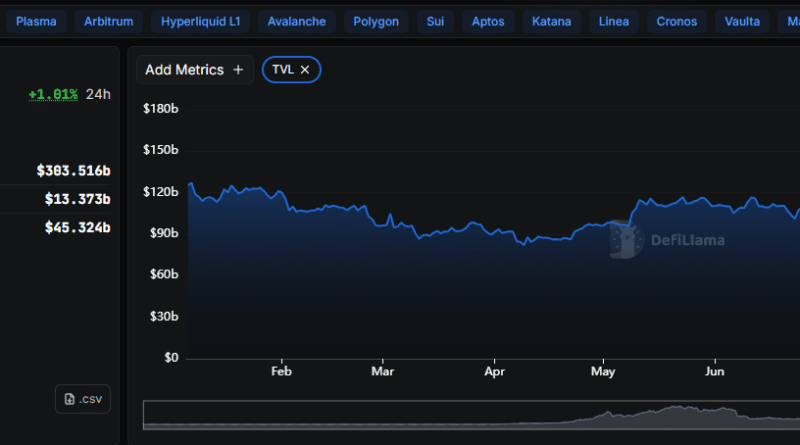Click the time range slider below the chart
The height and width of the screenshot is (445, 800).
click(470, 415)
